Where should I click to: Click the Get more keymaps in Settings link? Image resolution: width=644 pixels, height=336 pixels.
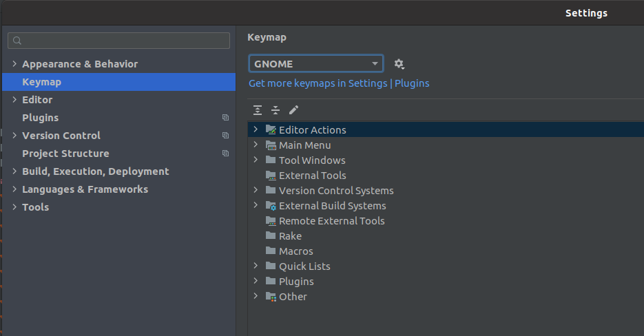click(318, 83)
